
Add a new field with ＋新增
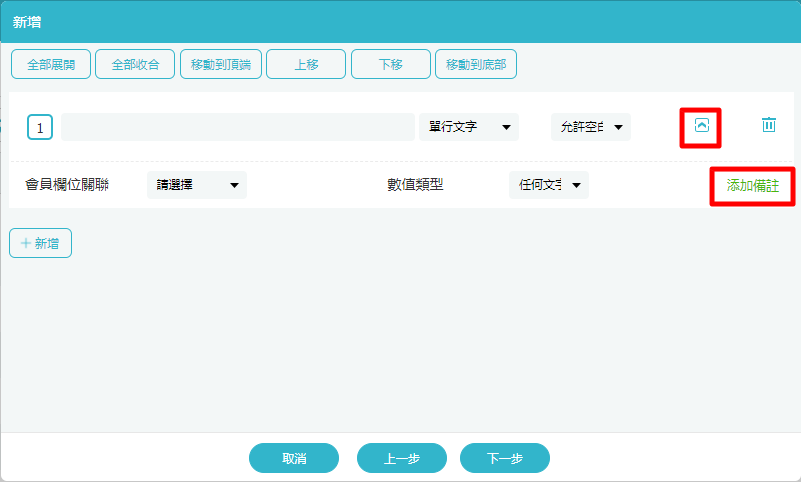40,243
